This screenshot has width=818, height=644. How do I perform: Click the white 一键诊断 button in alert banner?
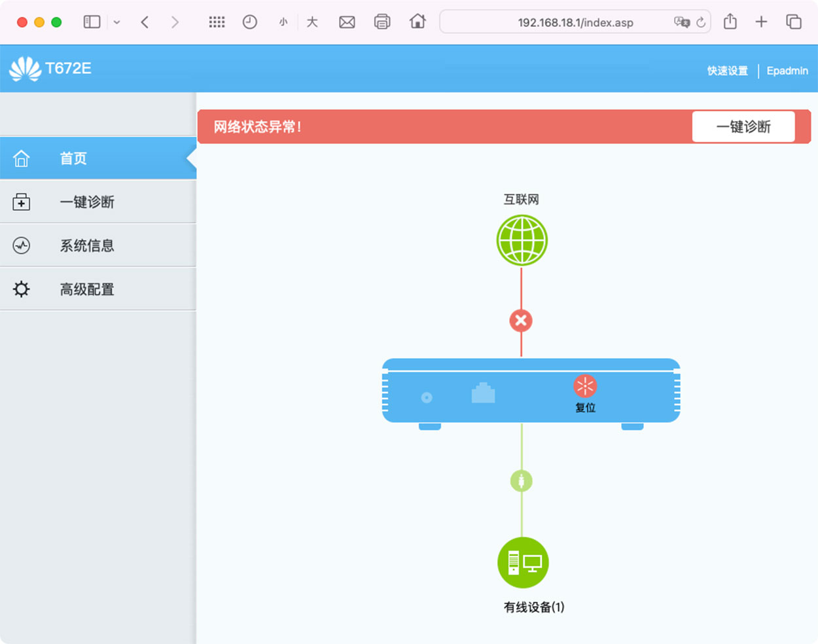coord(743,127)
